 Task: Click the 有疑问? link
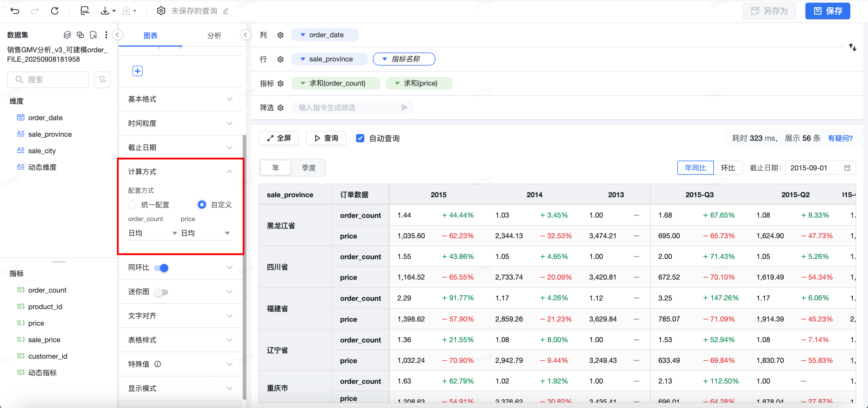click(x=840, y=138)
